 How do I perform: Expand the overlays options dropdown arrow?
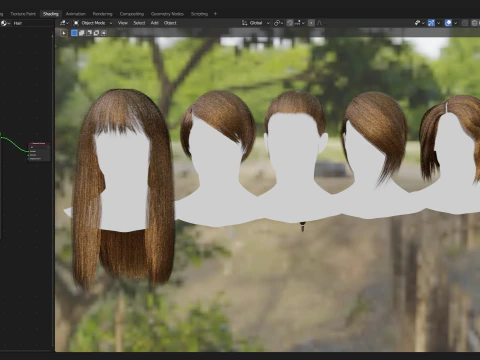point(455,23)
